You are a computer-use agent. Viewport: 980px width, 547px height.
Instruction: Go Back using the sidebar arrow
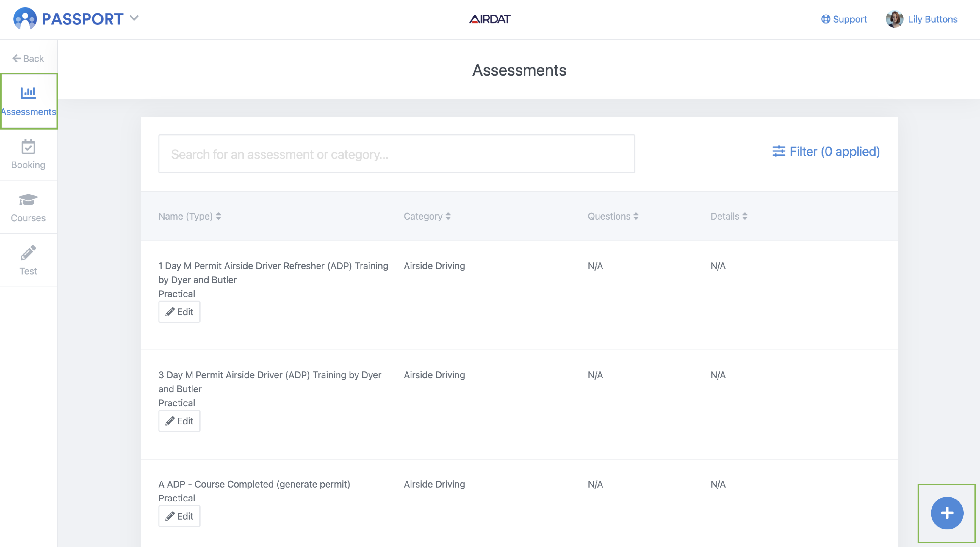click(x=28, y=58)
